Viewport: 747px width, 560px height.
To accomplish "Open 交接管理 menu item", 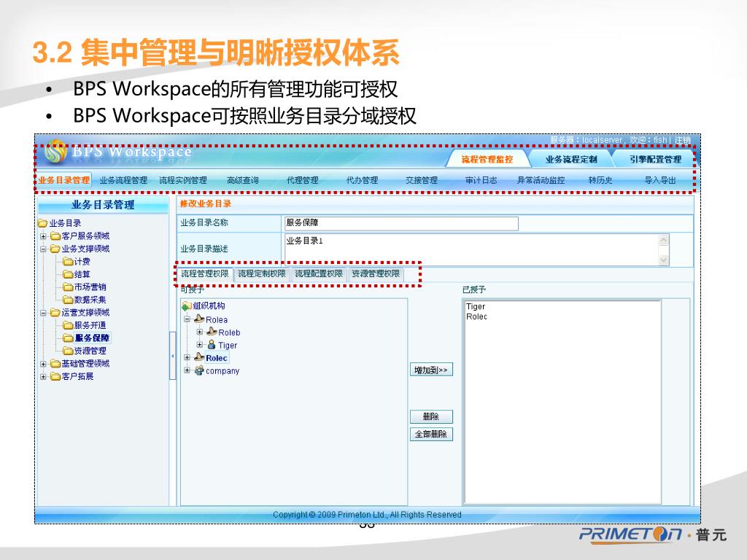I will click(422, 180).
